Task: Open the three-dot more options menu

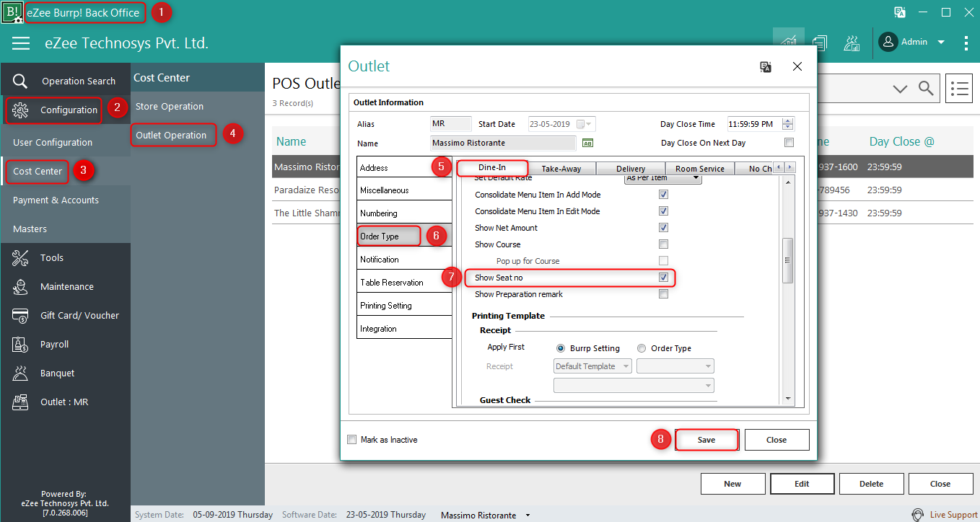Action: click(x=966, y=43)
